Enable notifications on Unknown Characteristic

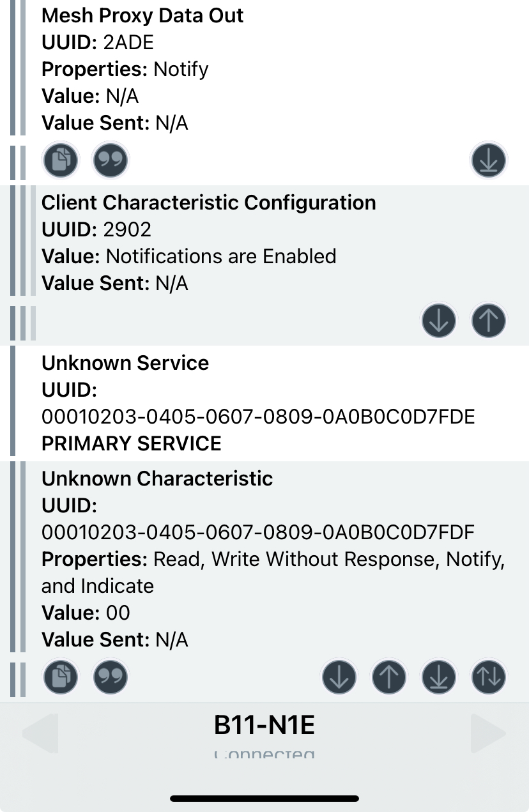click(x=439, y=677)
